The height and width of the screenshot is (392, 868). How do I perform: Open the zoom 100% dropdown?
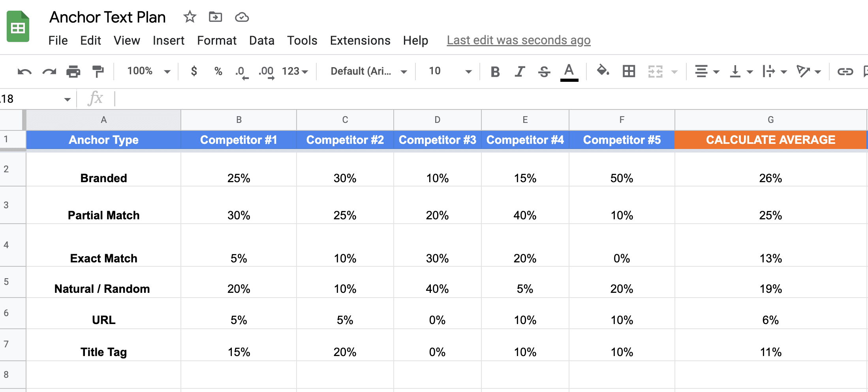pos(148,71)
